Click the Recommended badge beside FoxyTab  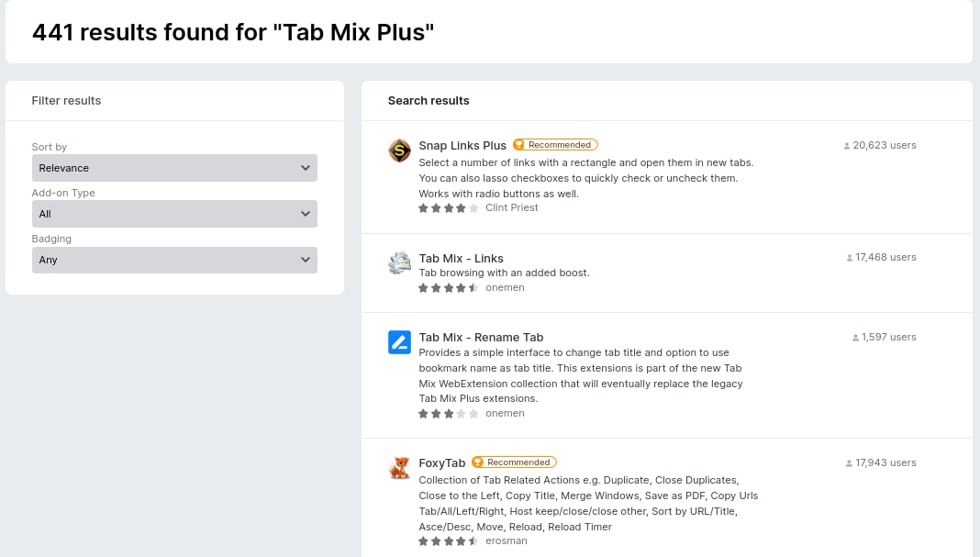coord(514,462)
